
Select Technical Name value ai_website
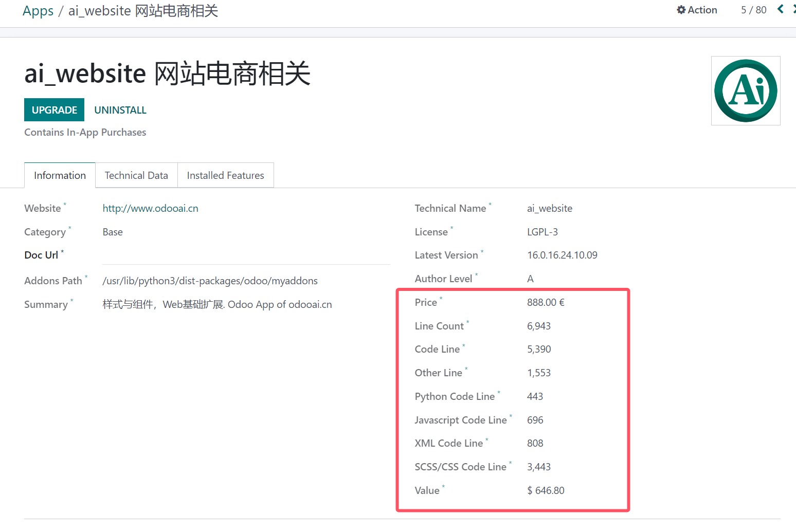point(550,208)
